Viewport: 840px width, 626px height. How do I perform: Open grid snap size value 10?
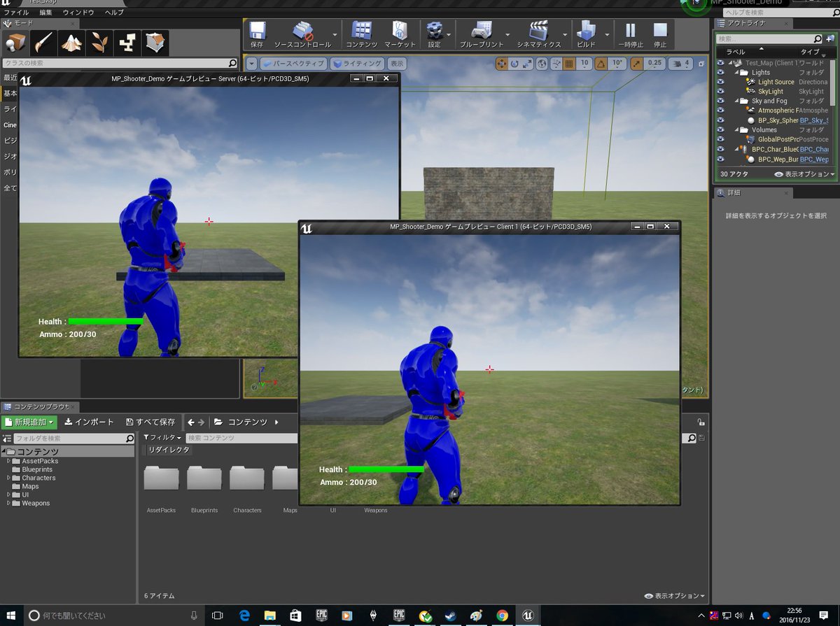[x=584, y=64]
